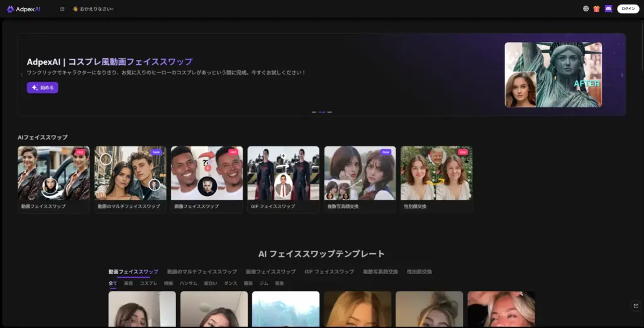Switch to GIF フェイススワップ template tab
Screen dimensions: 644x328
tap(329, 271)
